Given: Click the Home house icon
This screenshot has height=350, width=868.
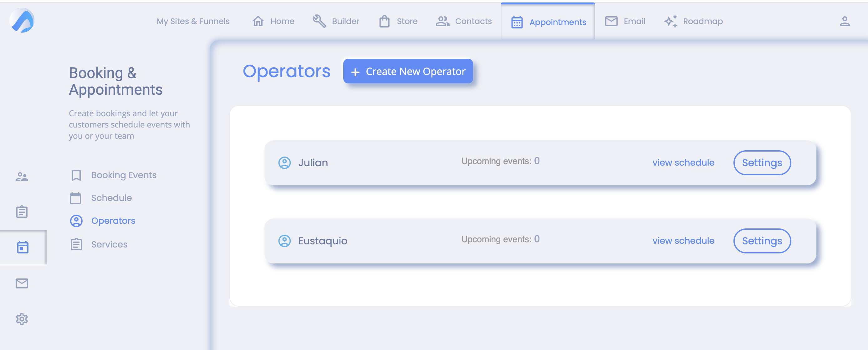Looking at the screenshot, I should pos(258,22).
